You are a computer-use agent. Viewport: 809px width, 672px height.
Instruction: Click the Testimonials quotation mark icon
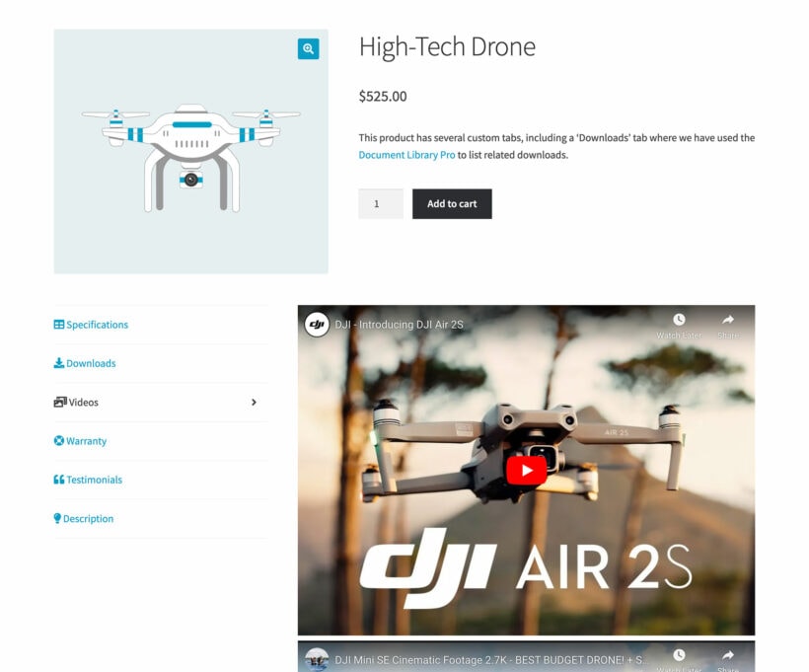(57, 480)
